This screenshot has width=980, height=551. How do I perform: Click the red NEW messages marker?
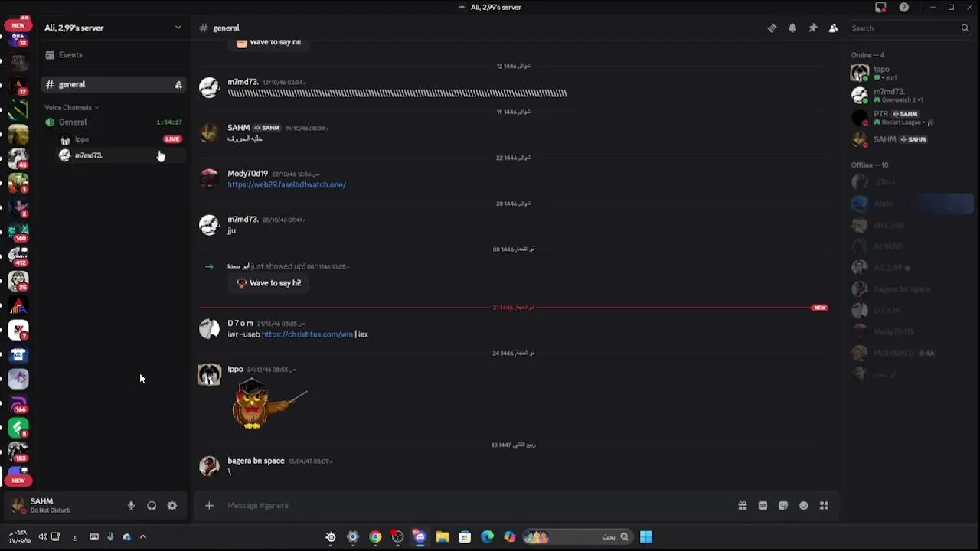tap(820, 308)
